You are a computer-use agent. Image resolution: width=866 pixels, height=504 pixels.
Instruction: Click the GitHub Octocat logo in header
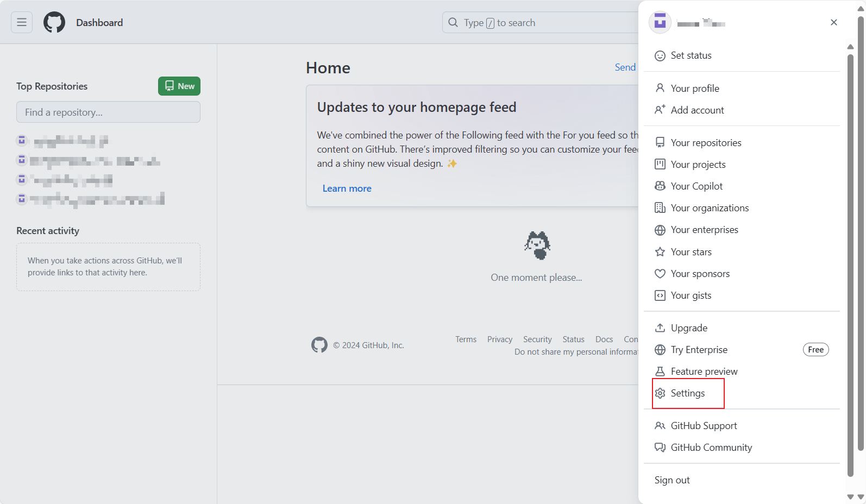click(x=54, y=22)
